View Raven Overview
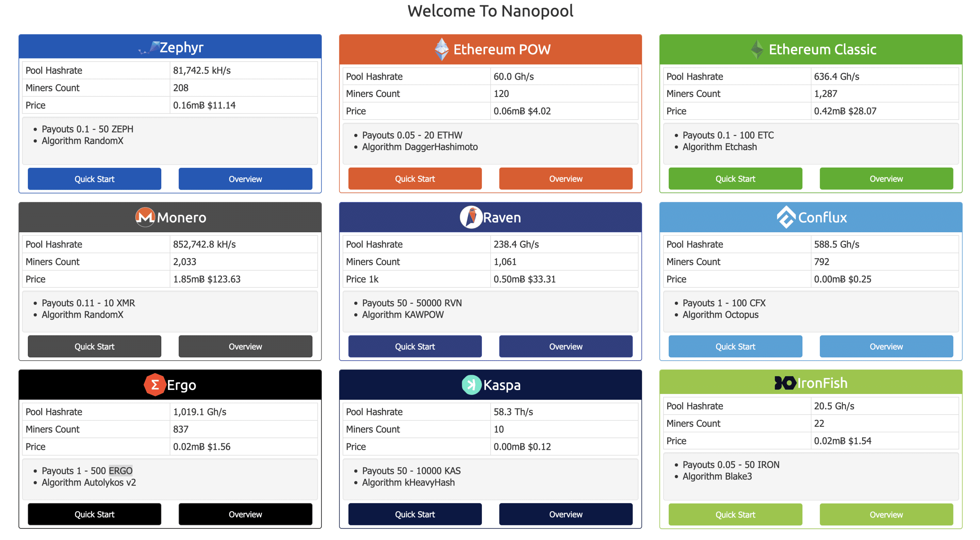Image resolution: width=980 pixels, height=540 pixels. [x=566, y=346]
